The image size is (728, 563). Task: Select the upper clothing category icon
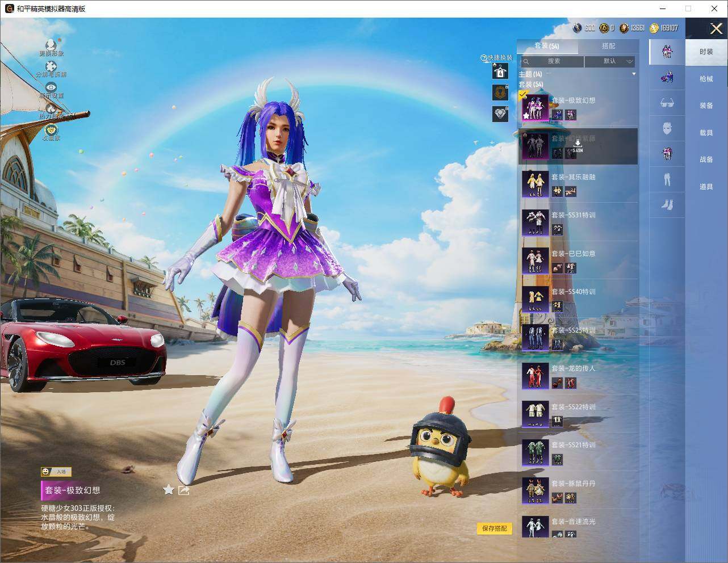point(667,153)
